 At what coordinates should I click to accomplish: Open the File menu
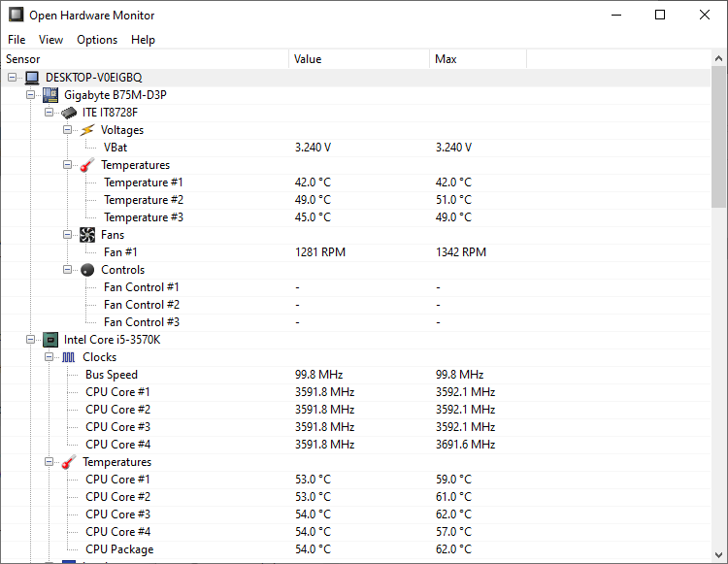[x=17, y=40]
